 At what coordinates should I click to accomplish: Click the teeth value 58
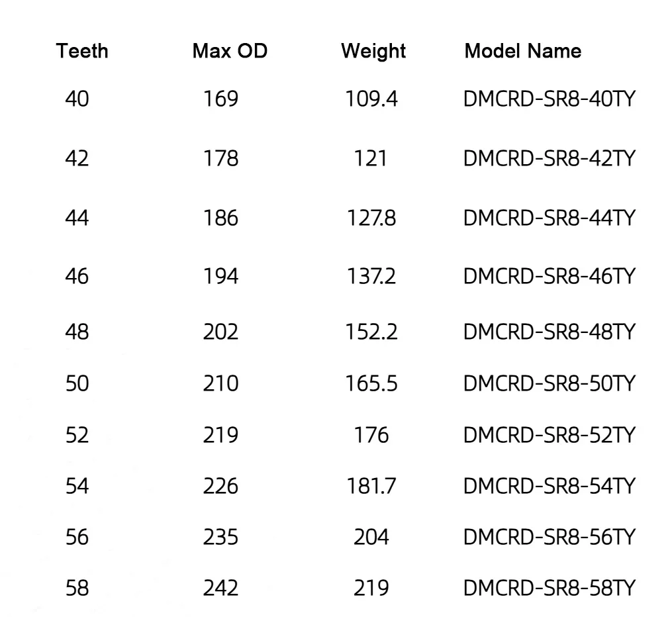77,588
